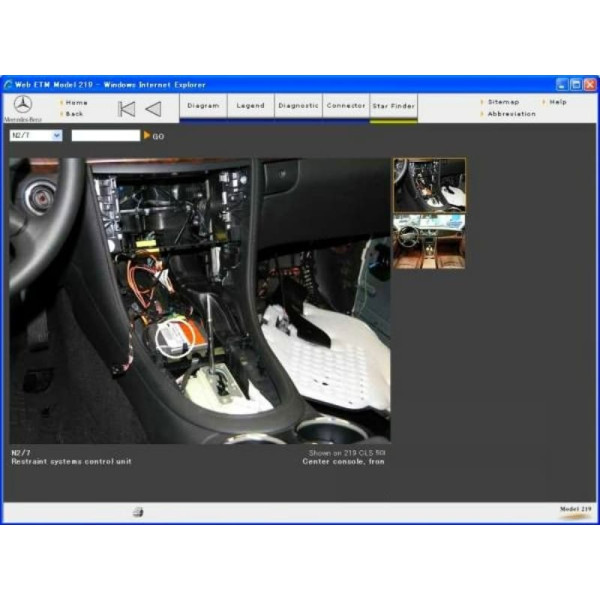The height and width of the screenshot is (600, 600).
Task: Click the Back link
Action: coord(74,114)
